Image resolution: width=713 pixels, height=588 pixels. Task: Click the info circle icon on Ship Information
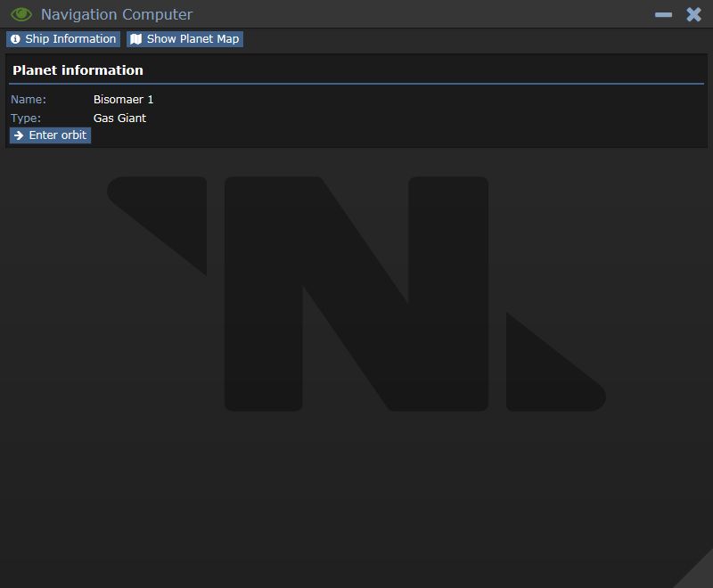coord(15,39)
